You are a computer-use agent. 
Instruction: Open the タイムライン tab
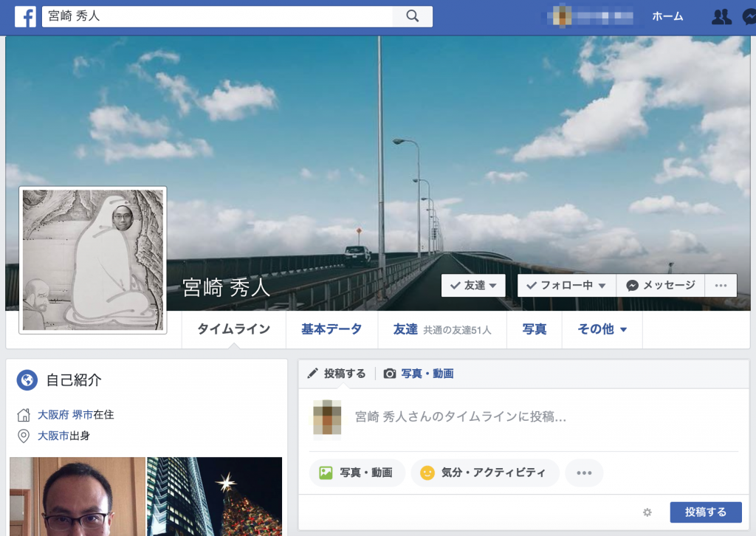click(x=234, y=329)
